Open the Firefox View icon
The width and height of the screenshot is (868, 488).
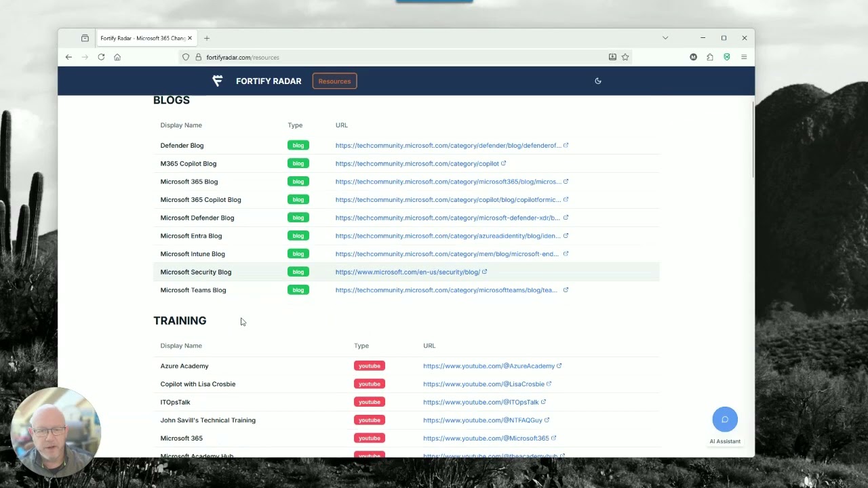coord(85,38)
